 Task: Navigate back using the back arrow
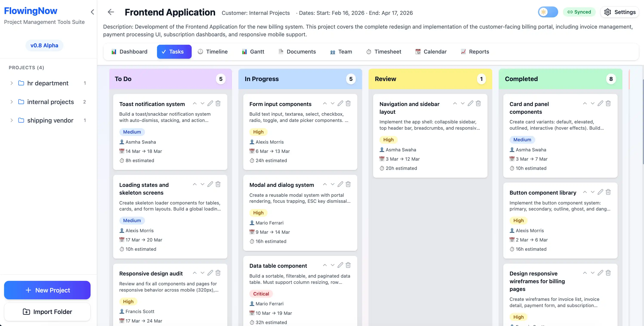pos(111,12)
